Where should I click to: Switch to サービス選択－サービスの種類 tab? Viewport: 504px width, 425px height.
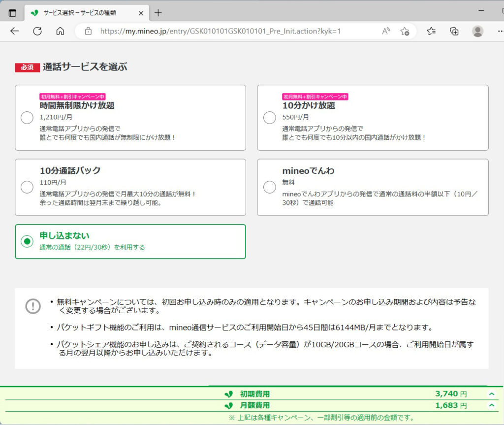point(87,13)
